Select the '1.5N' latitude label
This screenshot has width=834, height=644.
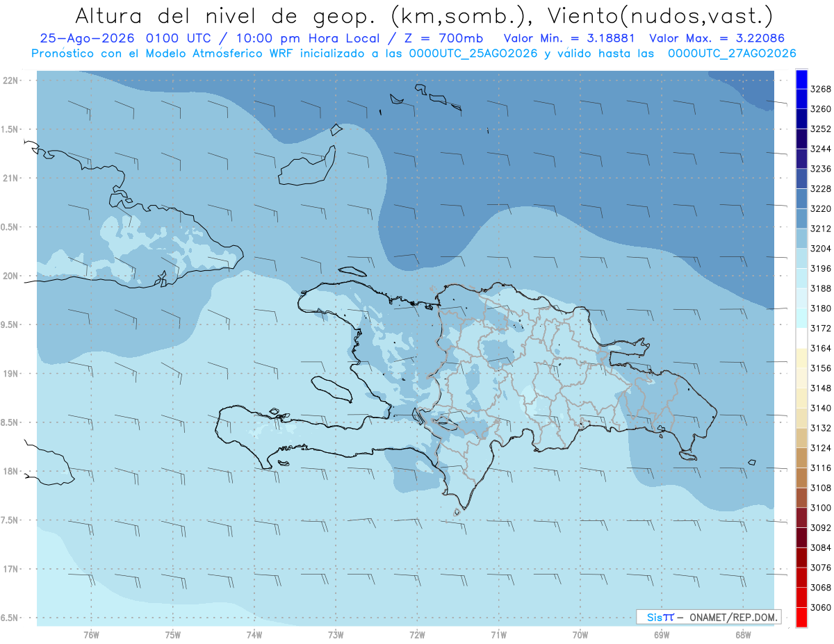click(10, 129)
